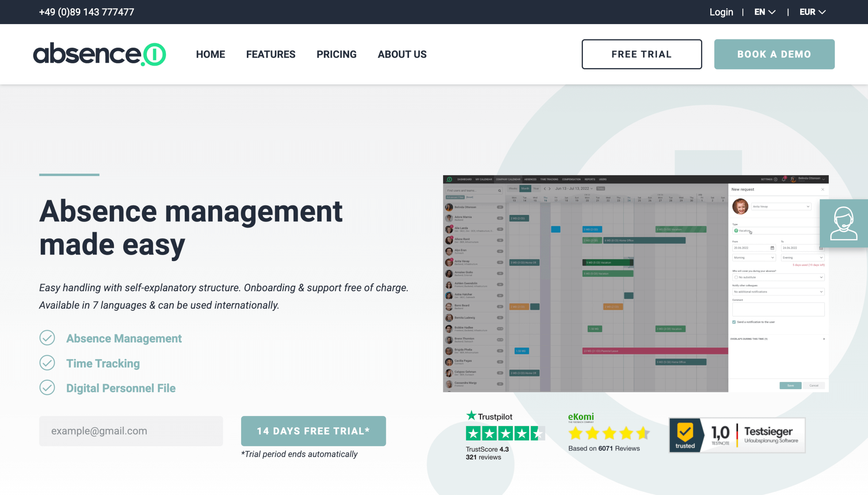868x495 pixels.
Task: Click the Comment text box in New request
Action: point(778,309)
